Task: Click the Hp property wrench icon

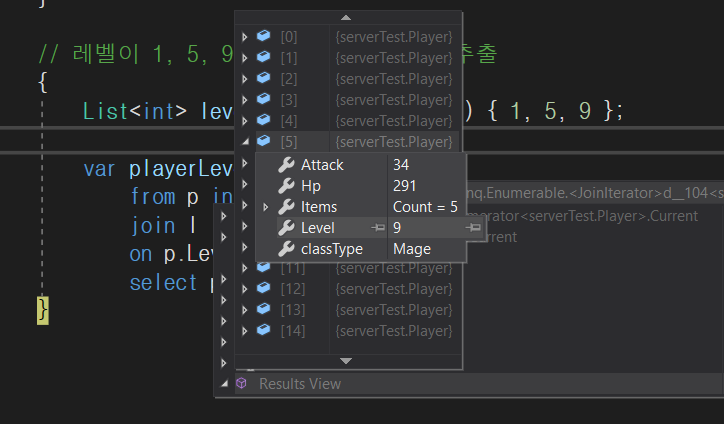Action: pos(285,186)
